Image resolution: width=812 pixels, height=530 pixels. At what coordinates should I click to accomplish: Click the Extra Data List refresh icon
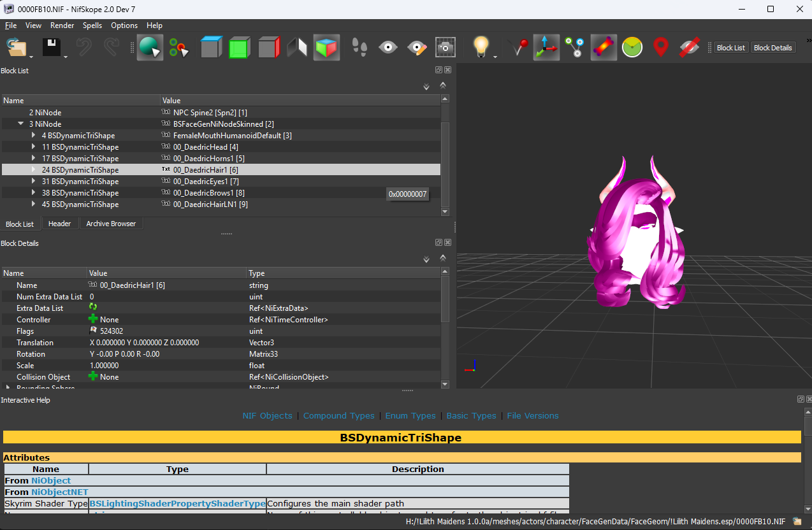pos(93,308)
